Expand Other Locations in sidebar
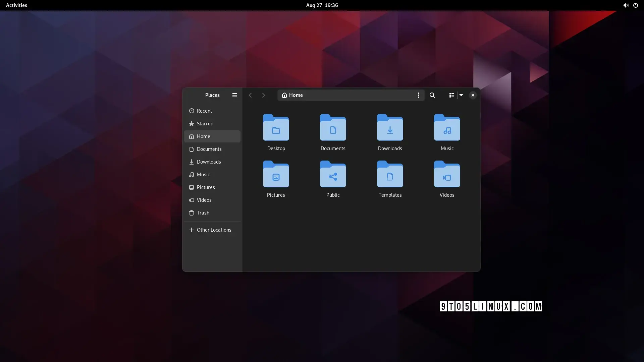 coord(214,230)
